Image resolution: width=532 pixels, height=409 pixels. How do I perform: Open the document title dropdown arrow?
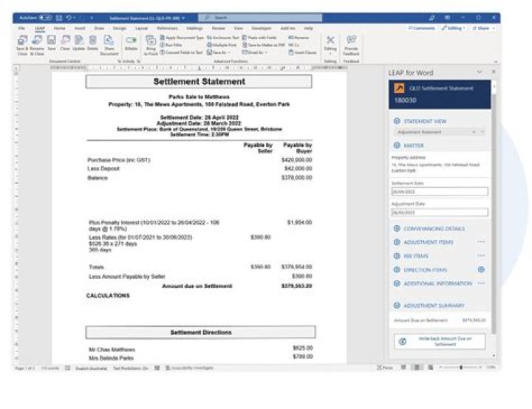(183, 18)
